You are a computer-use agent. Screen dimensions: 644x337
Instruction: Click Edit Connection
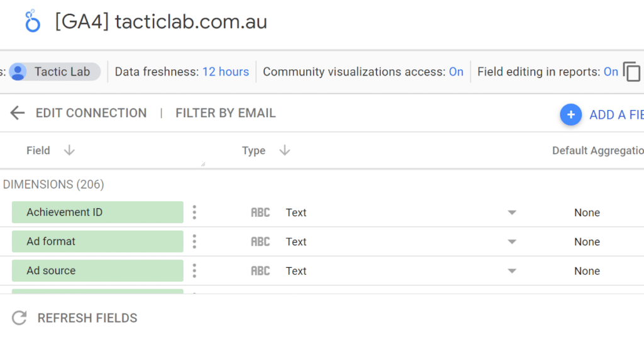tap(91, 113)
